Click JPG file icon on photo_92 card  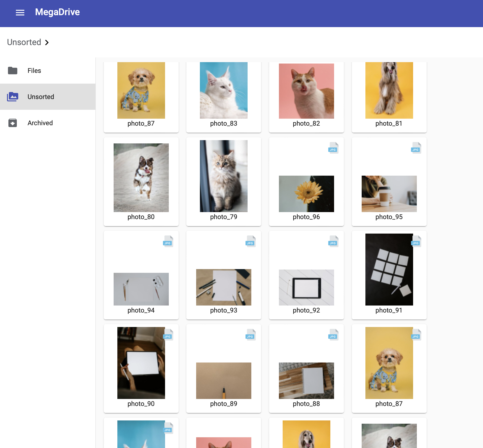click(333, 241)
